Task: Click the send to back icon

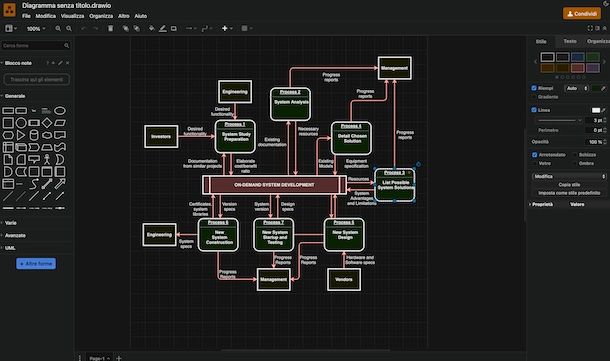Action: pyautogui.click(x=137, y=28)
